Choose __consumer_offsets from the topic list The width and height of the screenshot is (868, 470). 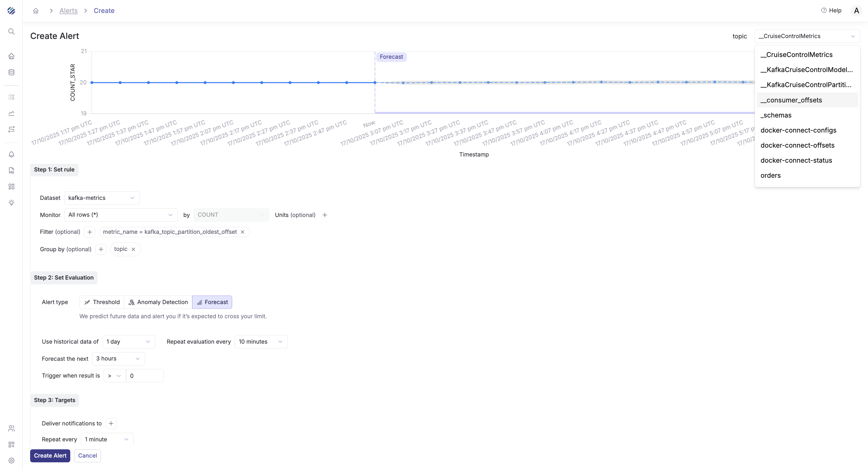pyautogui.click(x=791, y=100)
